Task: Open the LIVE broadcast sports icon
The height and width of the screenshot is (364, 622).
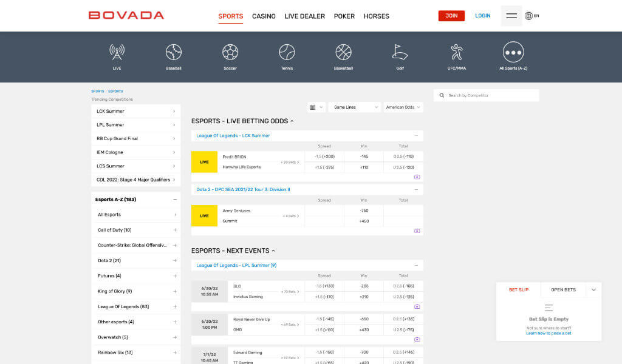Action: (117, 53)
